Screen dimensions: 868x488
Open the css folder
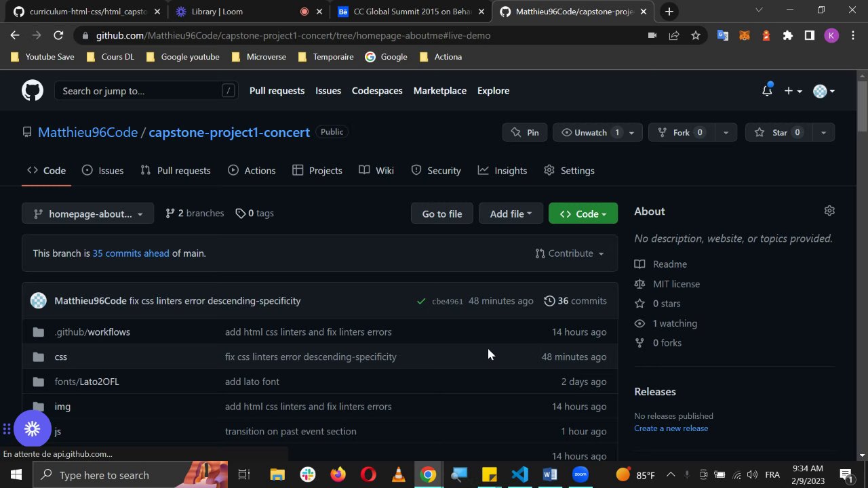[61, 357]
